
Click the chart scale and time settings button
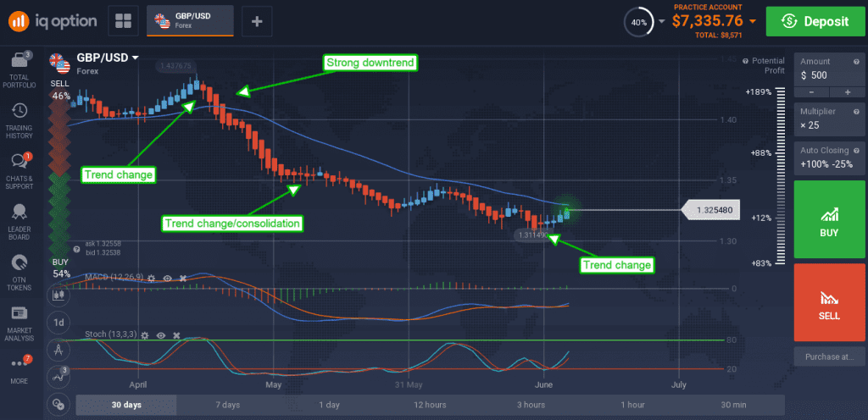[x=58, y=404]
